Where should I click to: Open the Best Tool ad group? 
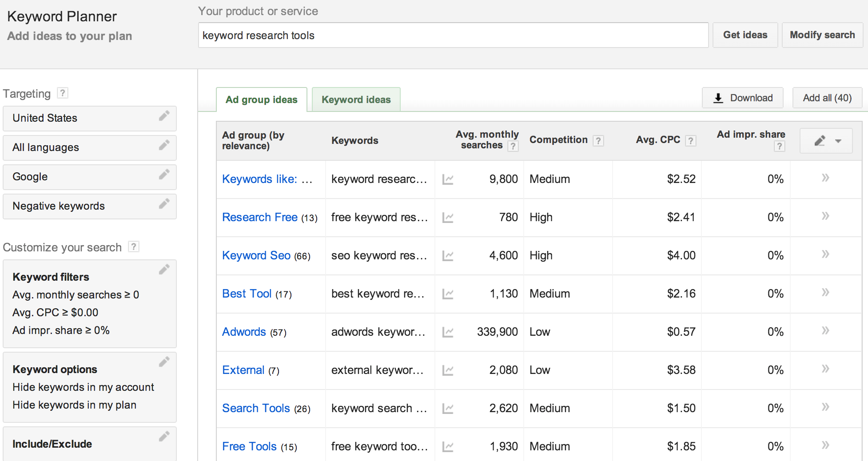247,294
